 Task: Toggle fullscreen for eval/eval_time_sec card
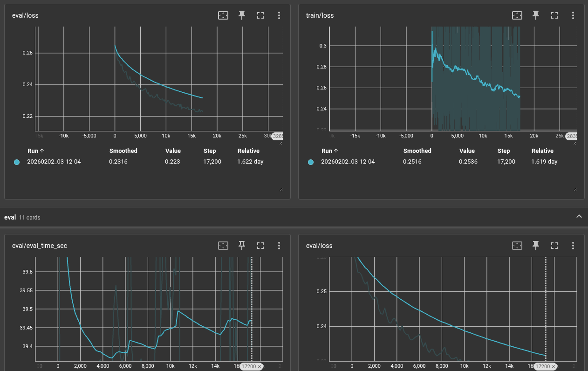260,245
